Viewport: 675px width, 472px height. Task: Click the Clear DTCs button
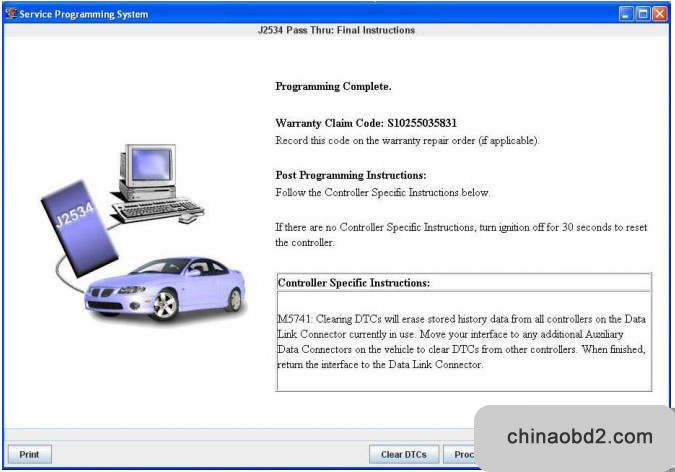404,454
